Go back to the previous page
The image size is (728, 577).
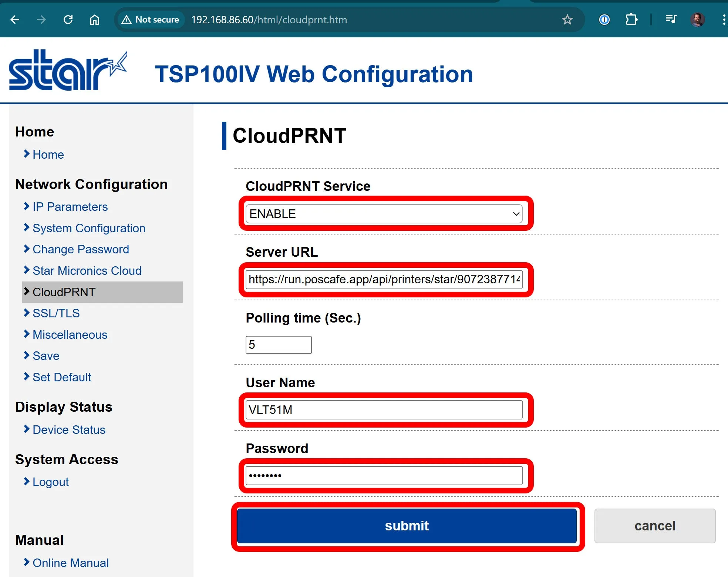[x=15, y=20]
